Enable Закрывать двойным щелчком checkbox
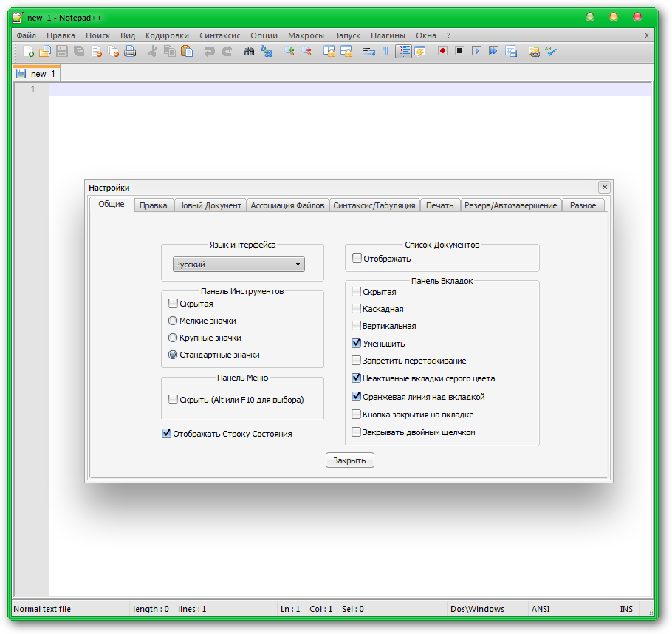Viewport: 672px width, 634px height. tap(356, 432)
